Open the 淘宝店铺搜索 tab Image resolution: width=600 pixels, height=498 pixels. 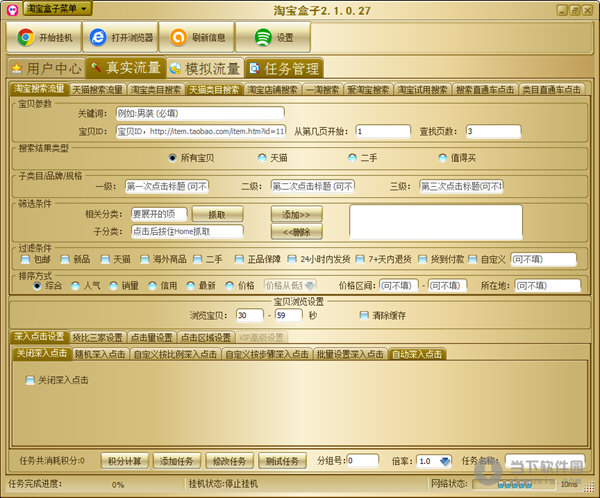pyautogui.click(x=272, y=90)
